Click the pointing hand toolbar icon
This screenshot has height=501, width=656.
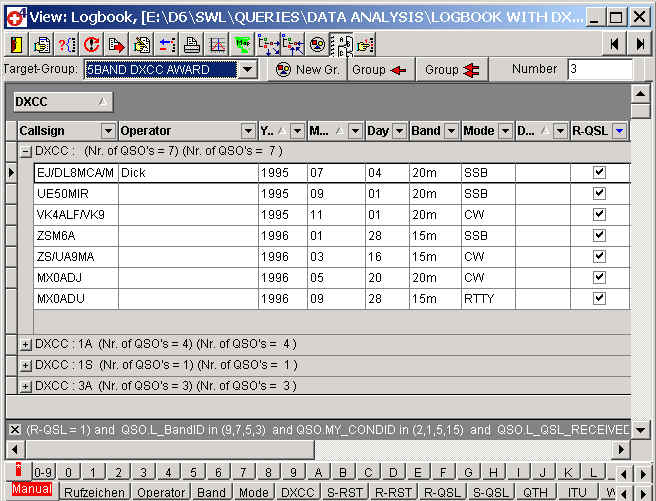[x=365, y=44]
